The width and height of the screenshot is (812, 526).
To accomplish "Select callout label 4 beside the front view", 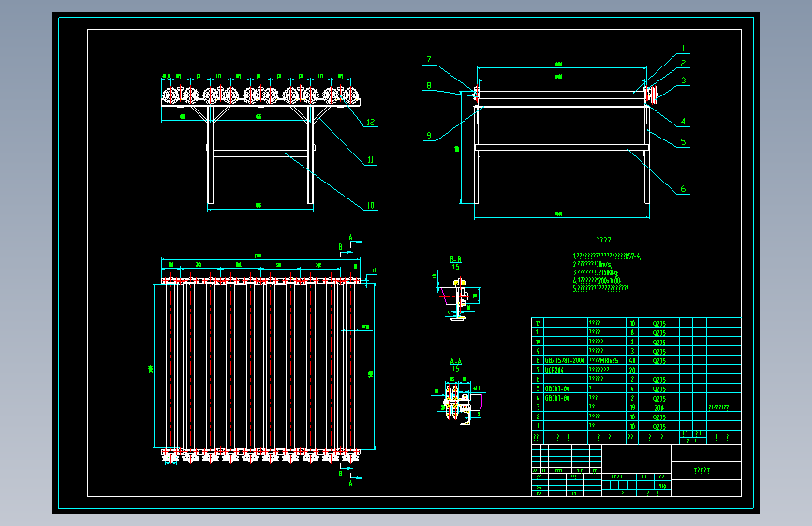I will pos(683,122).
